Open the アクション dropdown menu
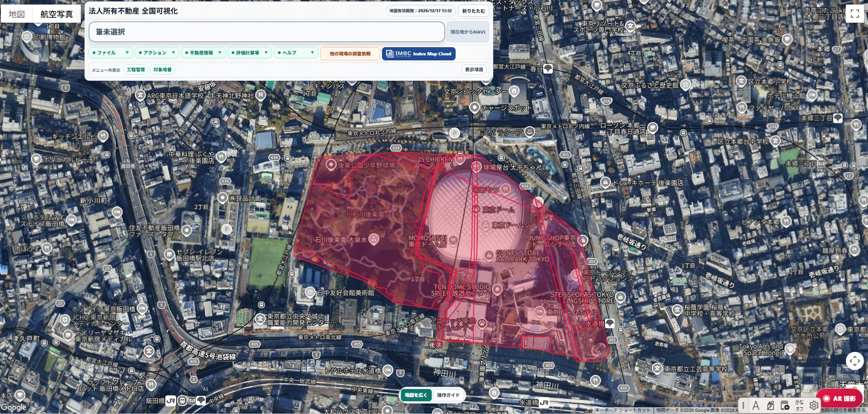868x414 pixels. [157, 53]
